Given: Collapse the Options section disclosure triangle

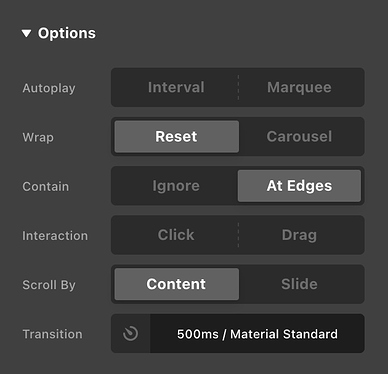Looking at the screenshot, I should coord(26,33).
